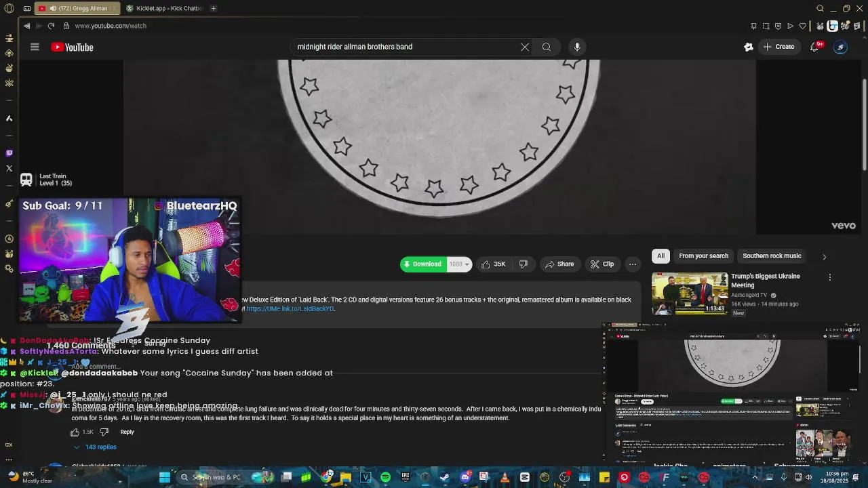
Task: Open the Windows Start menu
Action: (x=164, y=477)
